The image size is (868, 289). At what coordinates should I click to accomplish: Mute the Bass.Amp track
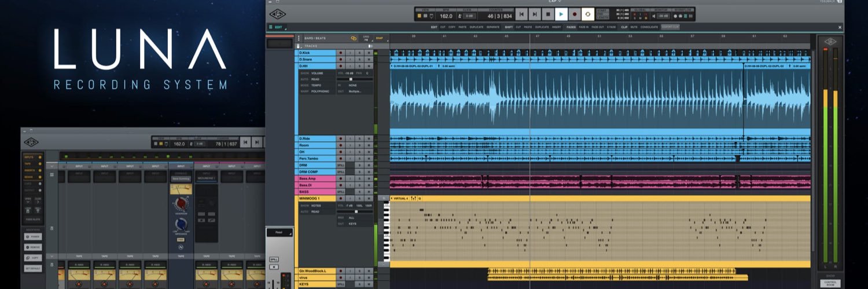[x=368, y=179]
